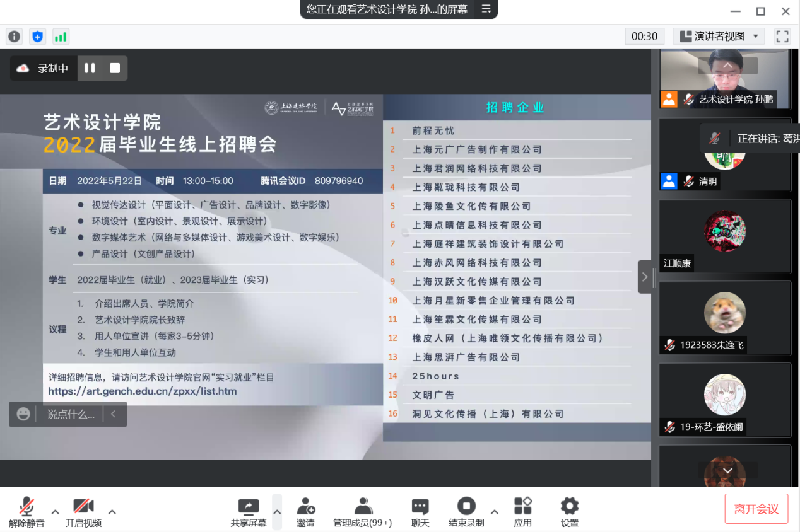Click the 说点什么 chat input

[x=71, y=414]
